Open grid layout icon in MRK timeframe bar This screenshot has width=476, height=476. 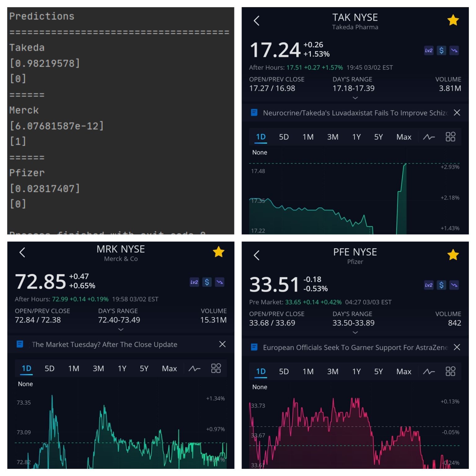coord(216,368)
